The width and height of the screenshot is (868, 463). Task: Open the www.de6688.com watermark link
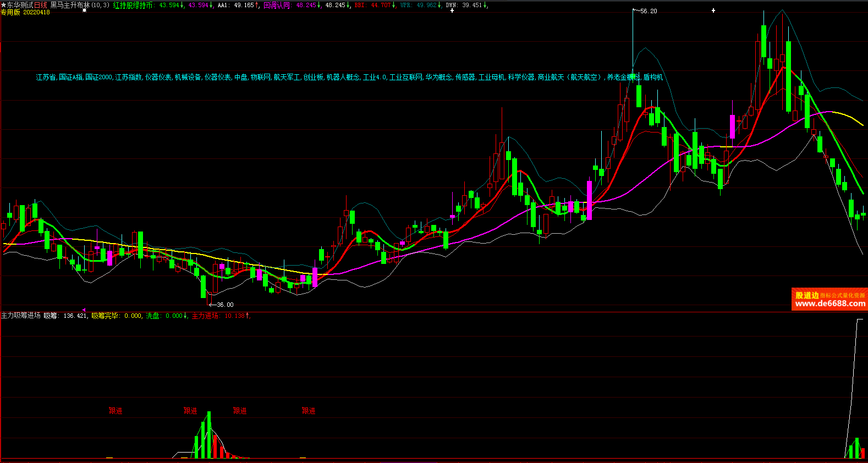click(x=829, y=304)
